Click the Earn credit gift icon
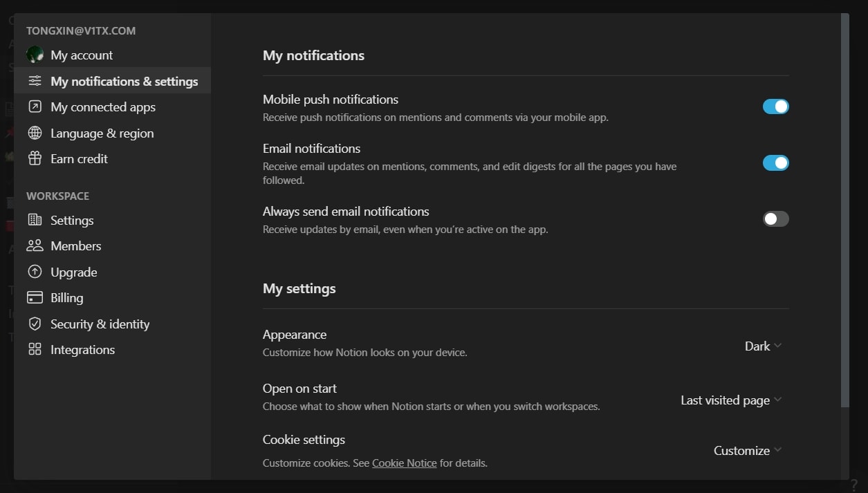 pos(35,158)
